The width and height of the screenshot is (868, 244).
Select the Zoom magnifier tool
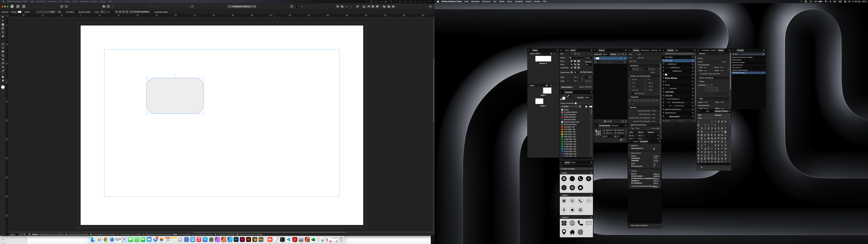click(3, 81)
